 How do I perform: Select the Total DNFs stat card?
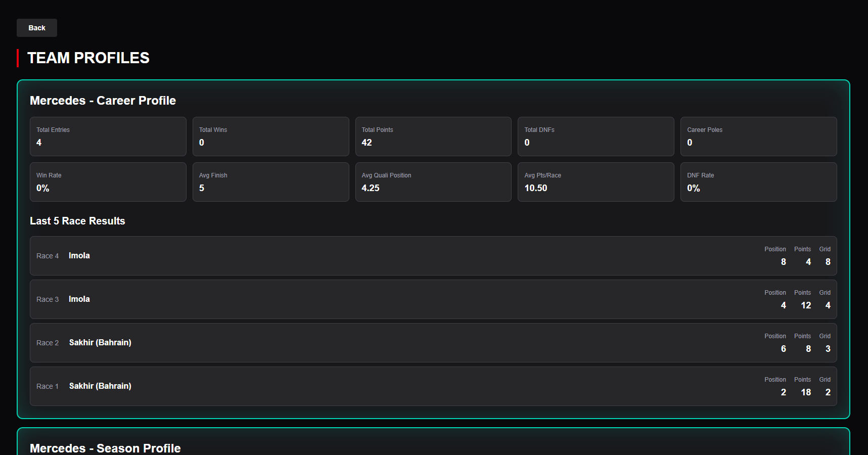click(596, 136)
